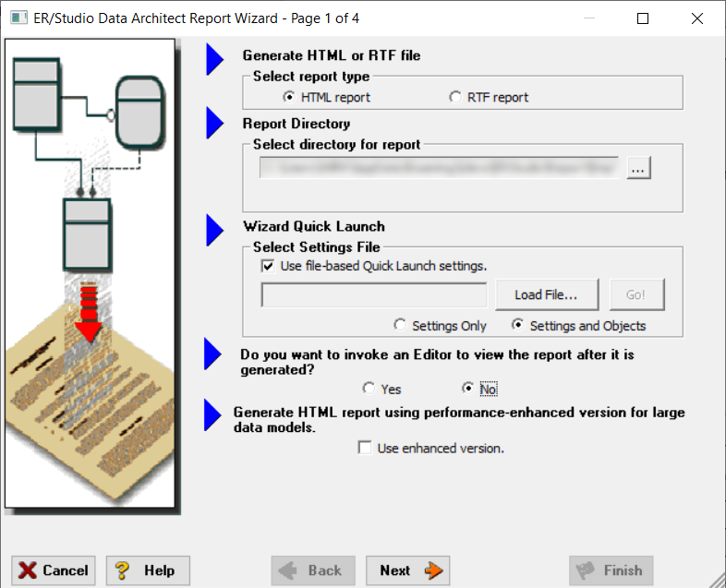The height and width of the screenshot is (588, 726).
Task: Click the Load File... button
Action: point(547,294)
